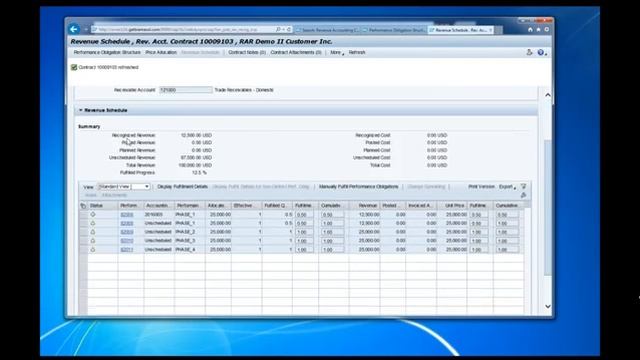Viewport: 640px width, 360px height.
Task: Select row via selector of Unscheduled PHASE_1 row
Action: coord(83,223)
